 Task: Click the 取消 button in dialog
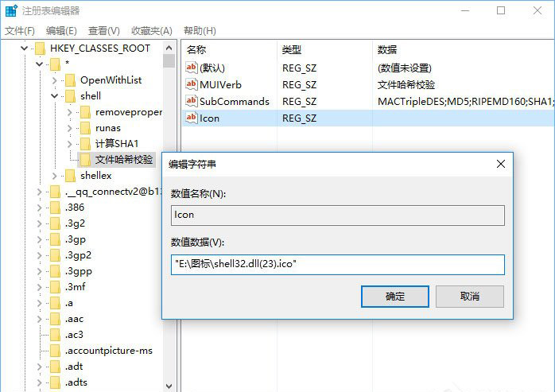pos(469,297)
